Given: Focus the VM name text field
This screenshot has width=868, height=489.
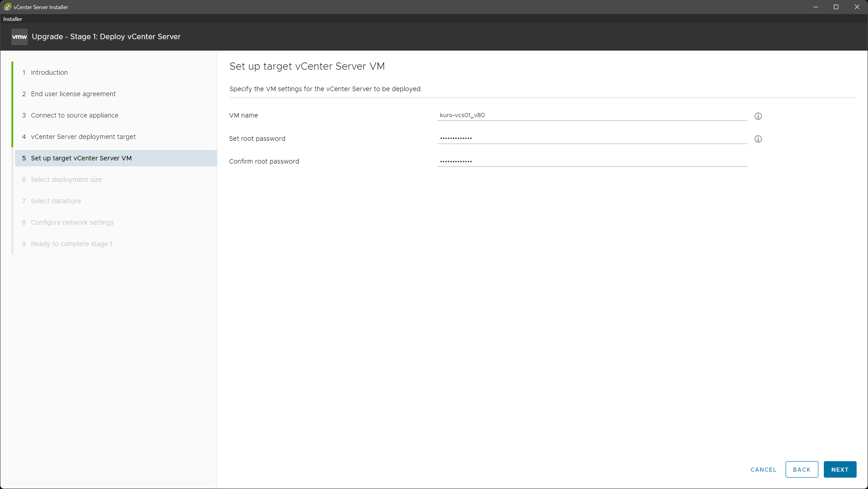Looking at the screenshot, I should 591,115.
